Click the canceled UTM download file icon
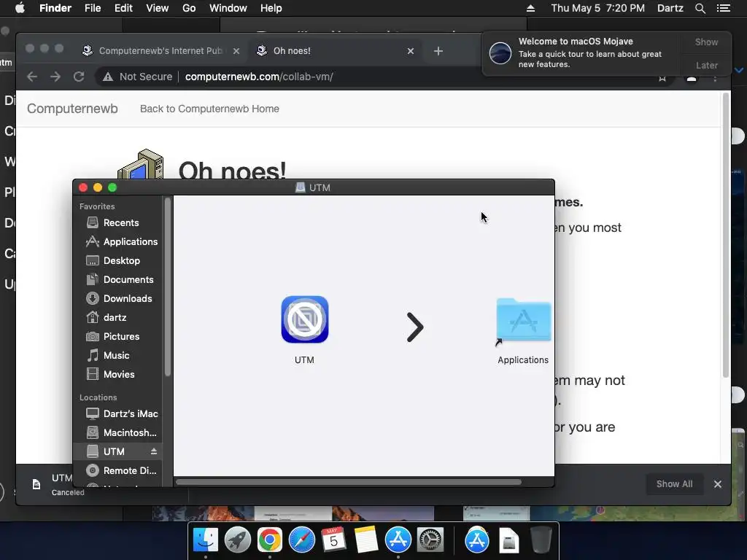The width and height of the screenshot is (747, 560). point(36,485)
